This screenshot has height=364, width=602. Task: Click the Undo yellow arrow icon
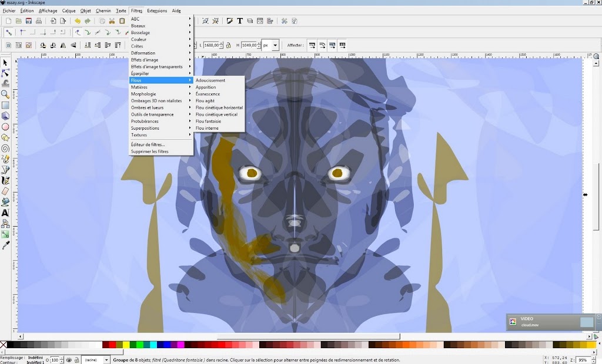tap(78, 21)
